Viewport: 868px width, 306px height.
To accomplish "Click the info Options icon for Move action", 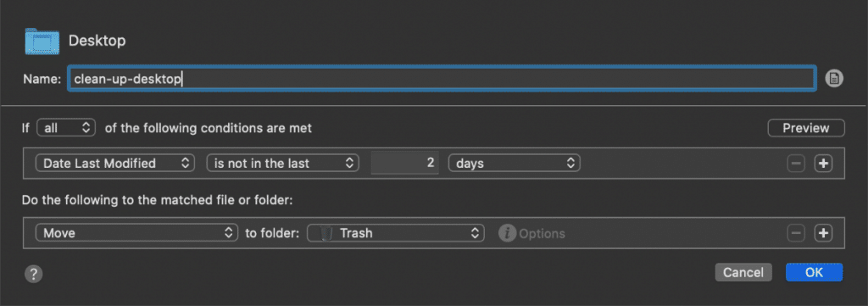I will tap(507, 233).
